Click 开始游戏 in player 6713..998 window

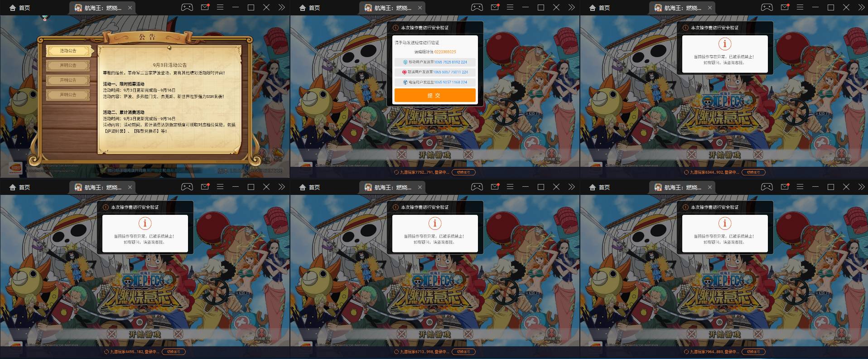(434, 334)
